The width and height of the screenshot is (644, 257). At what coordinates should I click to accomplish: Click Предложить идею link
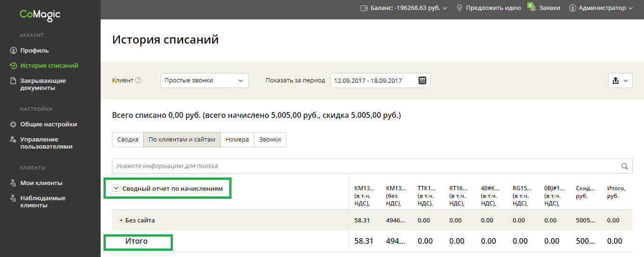[493, 8]
